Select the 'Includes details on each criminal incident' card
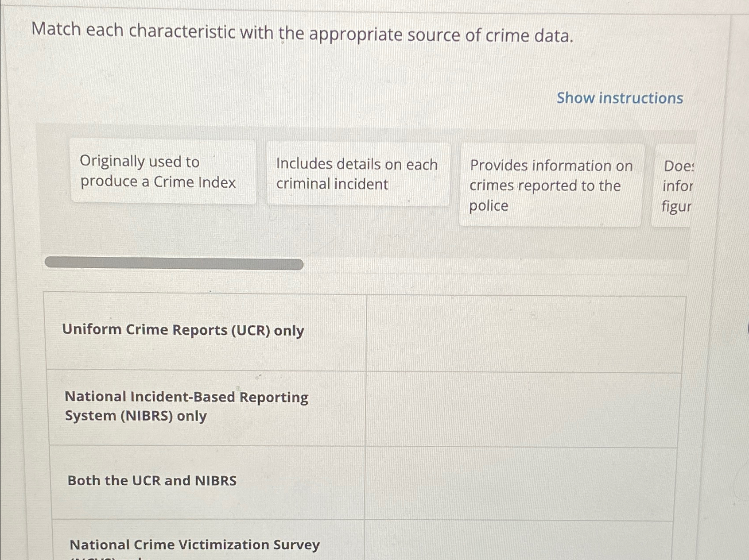749x560 pixels. [357, 174]
